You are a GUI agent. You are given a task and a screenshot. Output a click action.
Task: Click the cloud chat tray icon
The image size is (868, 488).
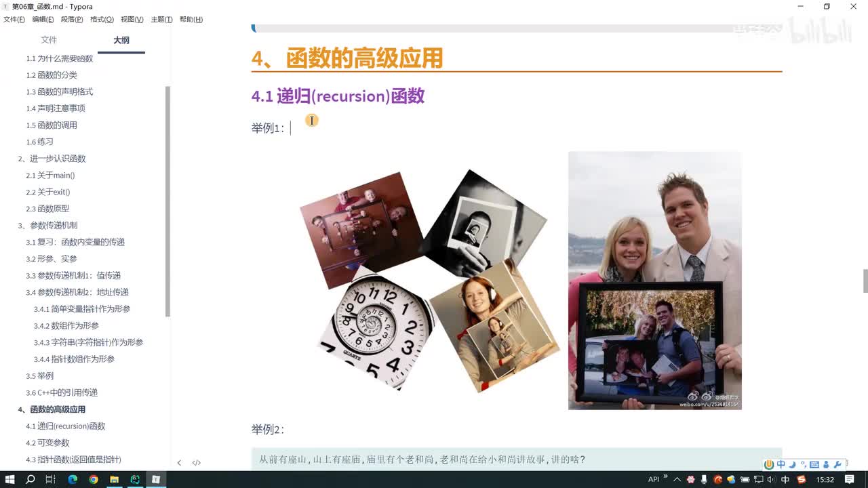(731, 479)
